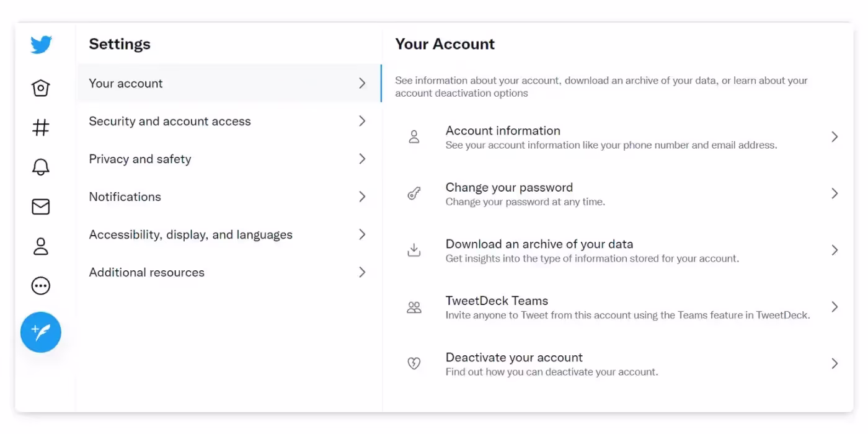Select the Your account settings tab
Viewport: 868px width, 434px height.
point(126,84)
